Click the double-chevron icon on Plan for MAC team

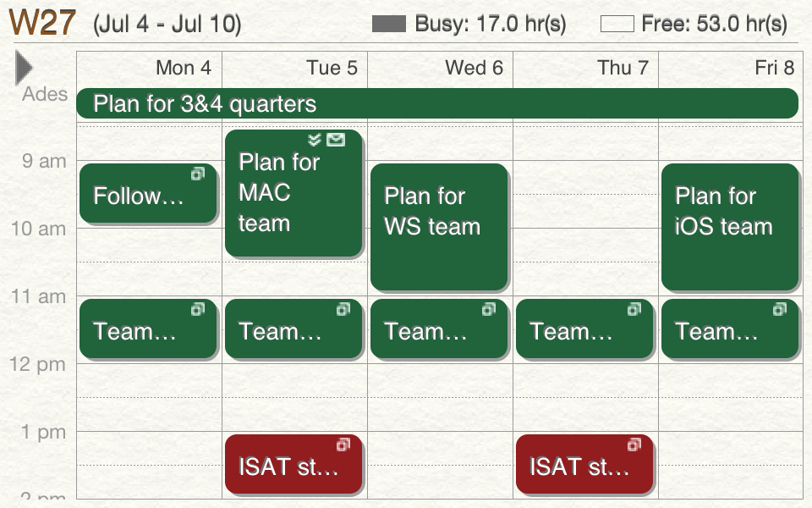pyautogui.click(x=315, y=140)
